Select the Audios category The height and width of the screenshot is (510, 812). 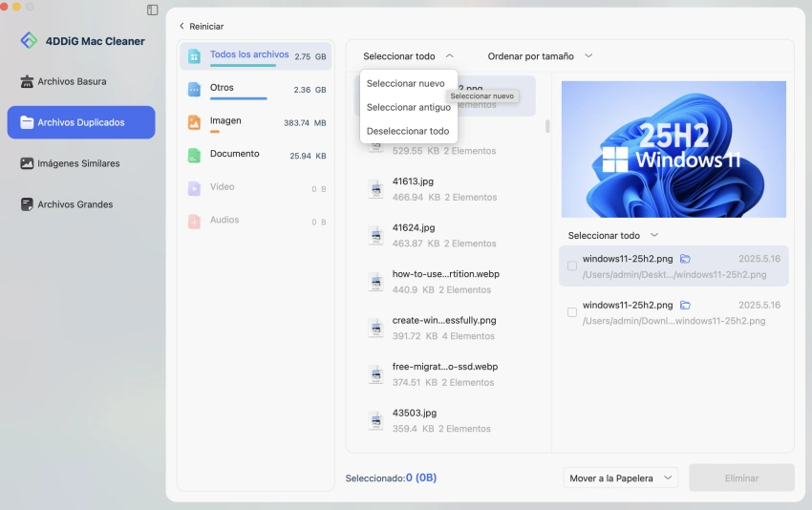pos(256,222)
